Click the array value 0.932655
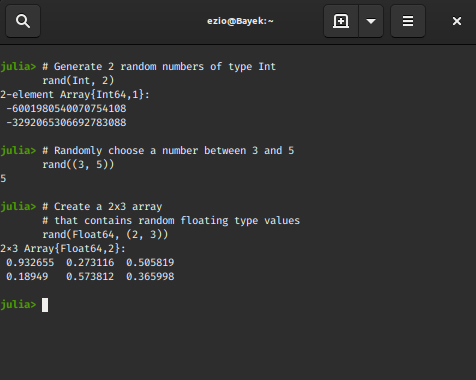476x380 pixels. point(30,262)
